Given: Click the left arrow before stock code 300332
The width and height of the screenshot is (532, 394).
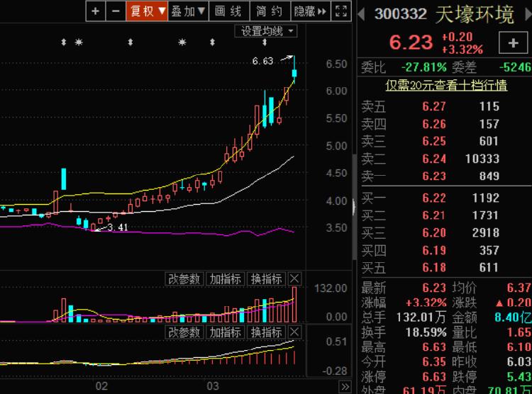Looking at the screenshot, I should point(362,14).
